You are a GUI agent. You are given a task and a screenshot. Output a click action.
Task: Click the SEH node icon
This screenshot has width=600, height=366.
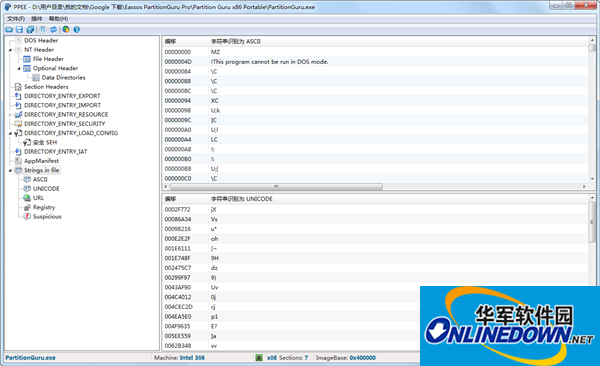[27, 142]
